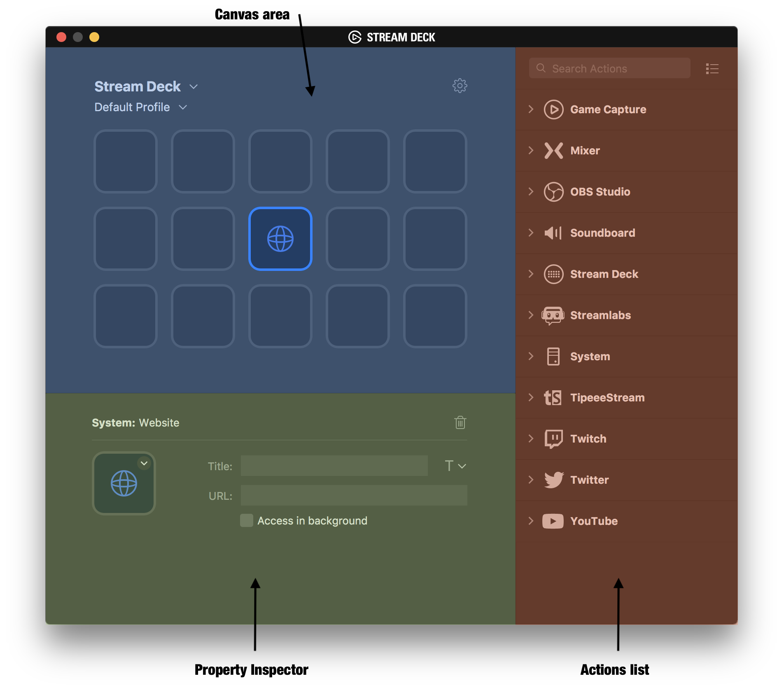Expand the System actions category
The image size is (784, 690).
tap(531, 357)
